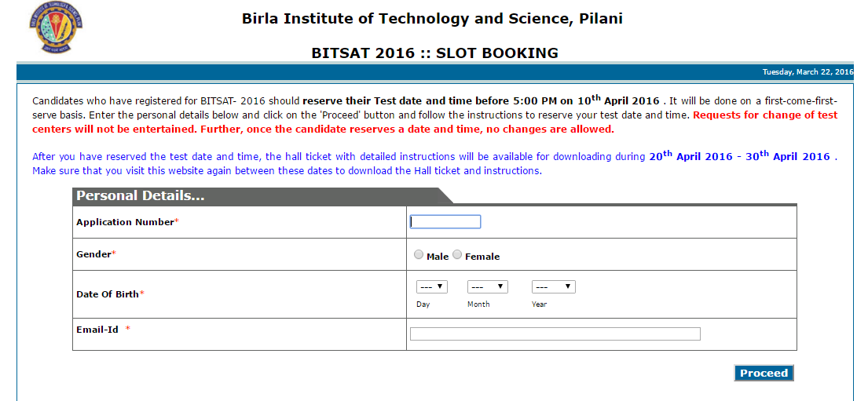Click the Birla Institute of Technology heading
868x401 pixels.
[x=432, y=19]
